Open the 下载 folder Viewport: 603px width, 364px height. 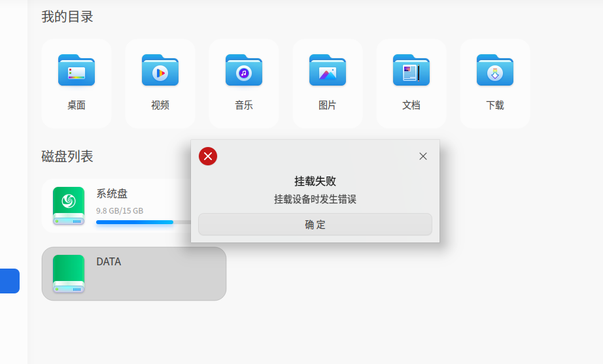495,84
